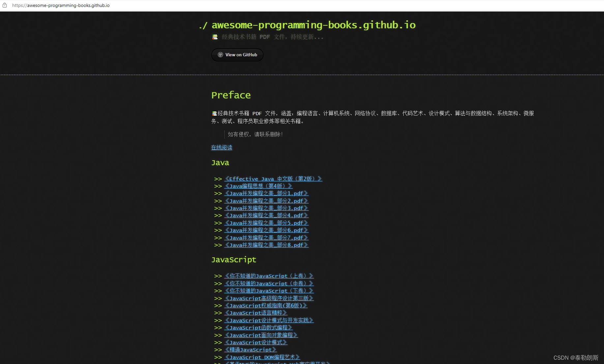
Task: Click the Java section heading
Action: pos(220,163)
